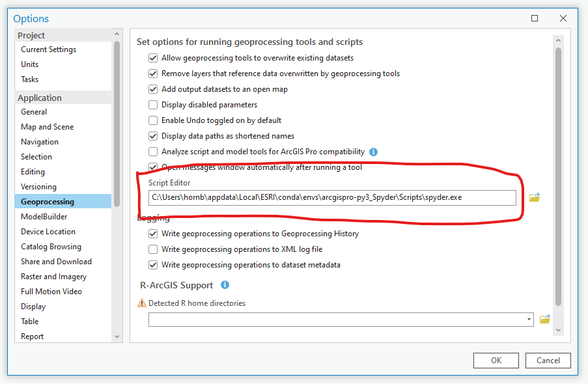The height and width of the screenshot is (384, 588).
Task: Click the R home directories browse folder icon
Action: pyautogui.click(x=545, y=319)
